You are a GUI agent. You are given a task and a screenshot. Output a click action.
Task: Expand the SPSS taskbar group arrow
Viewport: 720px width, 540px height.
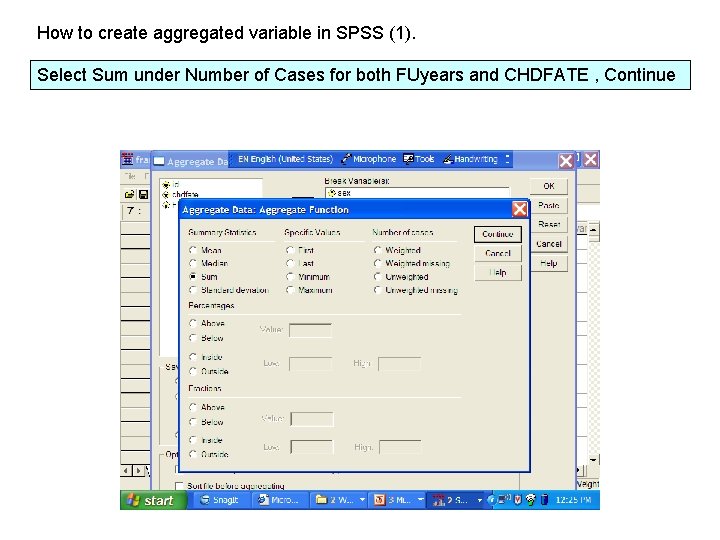click(479, 500)
